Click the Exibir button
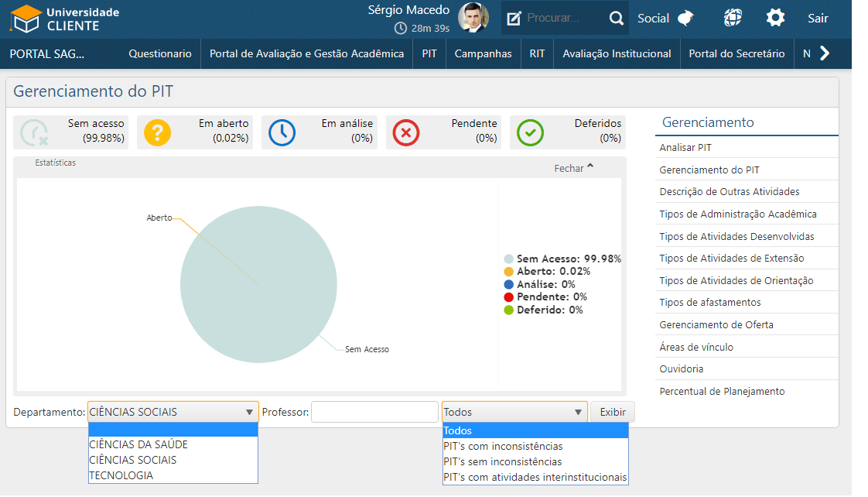 (613, 412)
